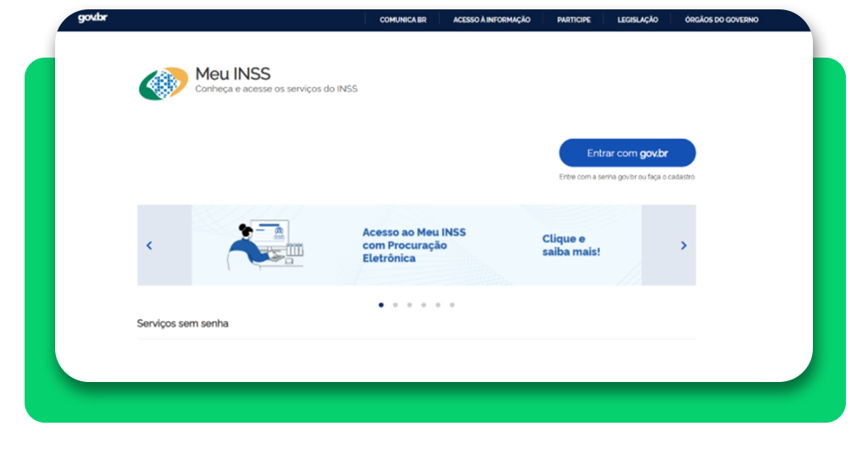Go to previous banner with left arrow
Viewport: 868px width, 454px height.
[149, 246]
